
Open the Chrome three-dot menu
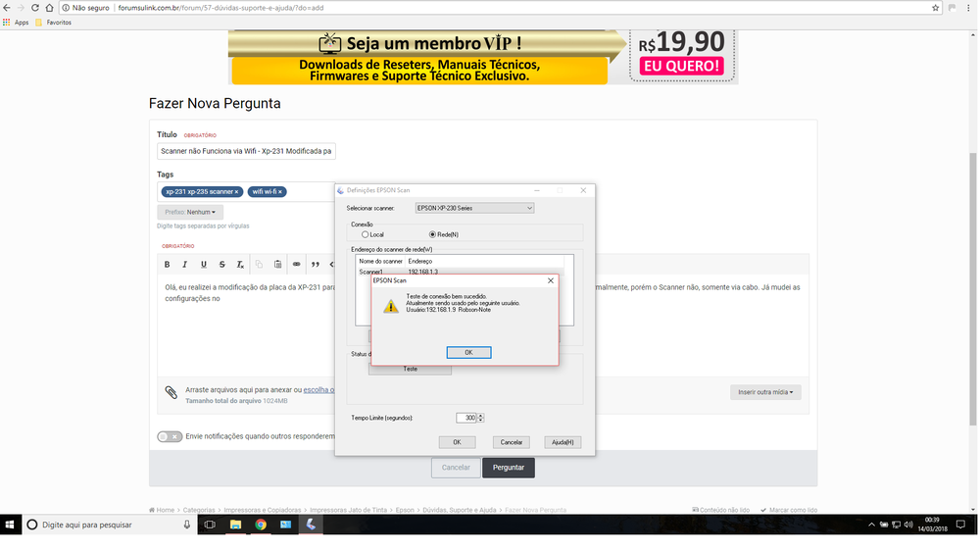tap(968, 8)
